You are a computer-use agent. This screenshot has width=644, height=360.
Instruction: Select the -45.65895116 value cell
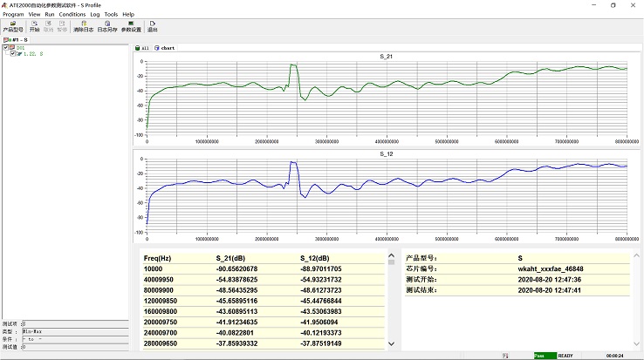pos(236,301)
